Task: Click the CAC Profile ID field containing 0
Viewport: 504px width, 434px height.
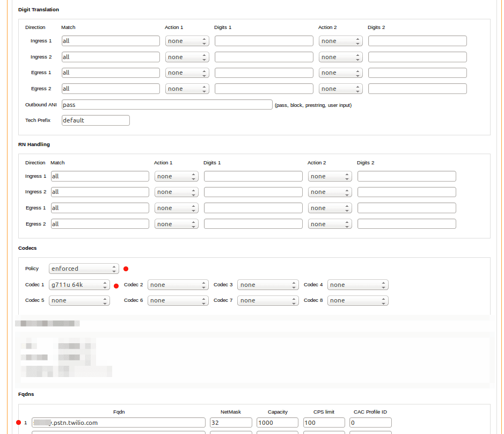Action: (x=370, y=422)
